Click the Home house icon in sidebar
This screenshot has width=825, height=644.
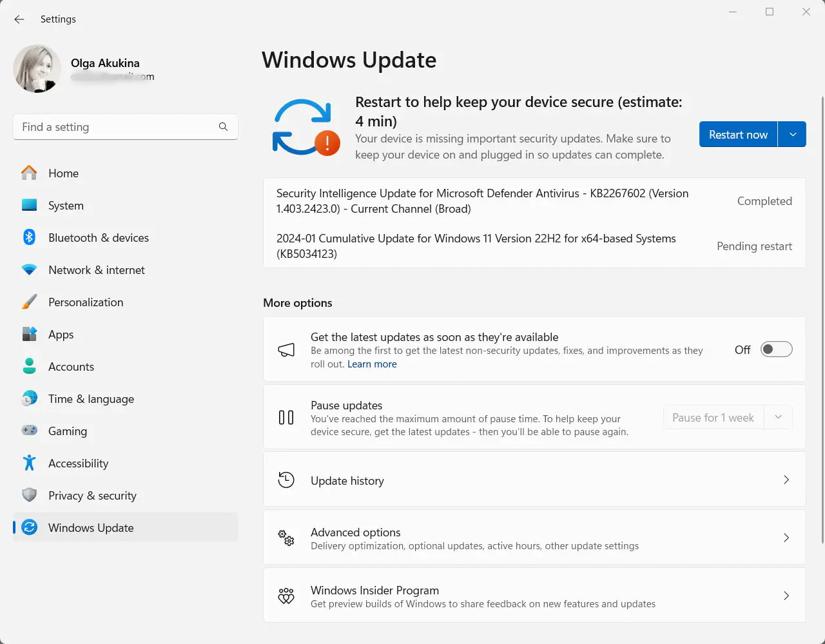pyautogui.click(x=29, y=173)
